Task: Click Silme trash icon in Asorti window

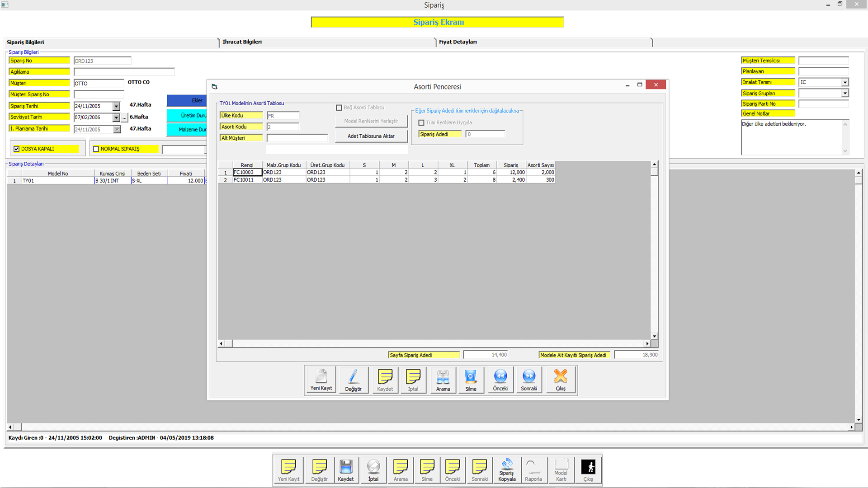Action: (471, 379)
